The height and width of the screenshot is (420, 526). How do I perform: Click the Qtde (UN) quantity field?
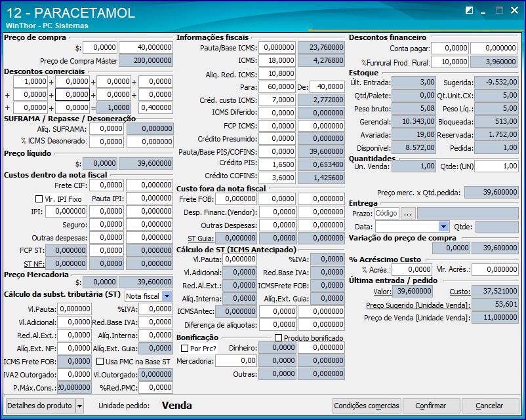496,166
